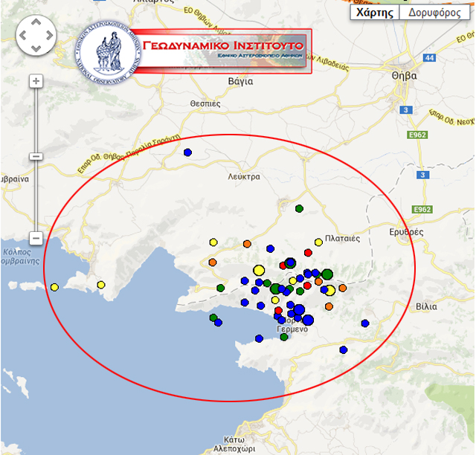This screenshot has width=476, height=455.
Task: Click the green marker below Γερμενό label
Action: (284, 337)
